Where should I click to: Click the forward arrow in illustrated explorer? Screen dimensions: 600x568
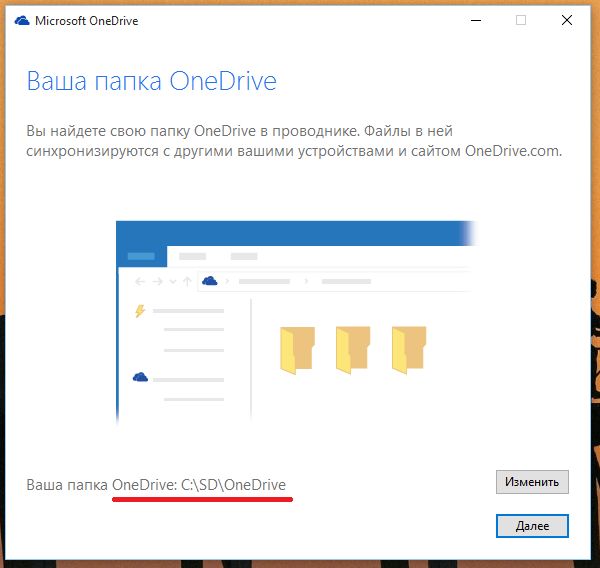click(x=158, y=282)
